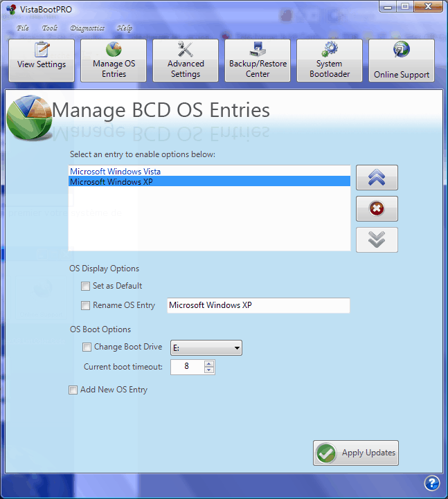Minimize the VistaBootPRO window

coord(388,6)
